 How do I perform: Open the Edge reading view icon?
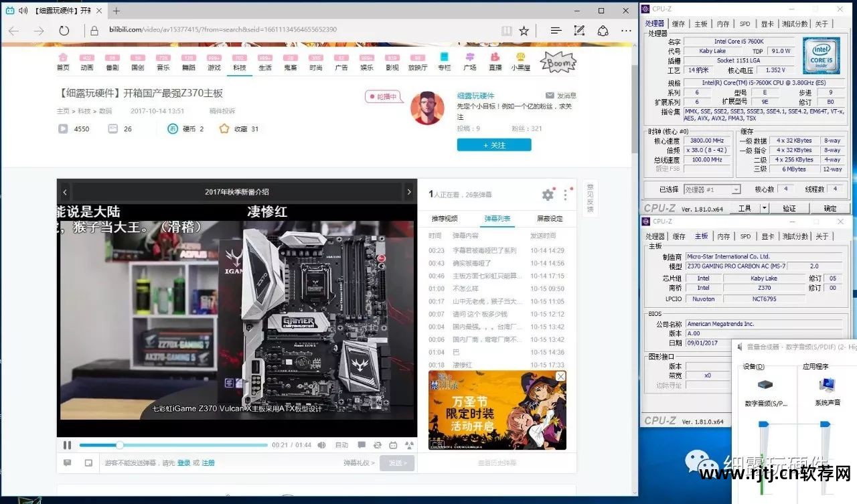507,31
